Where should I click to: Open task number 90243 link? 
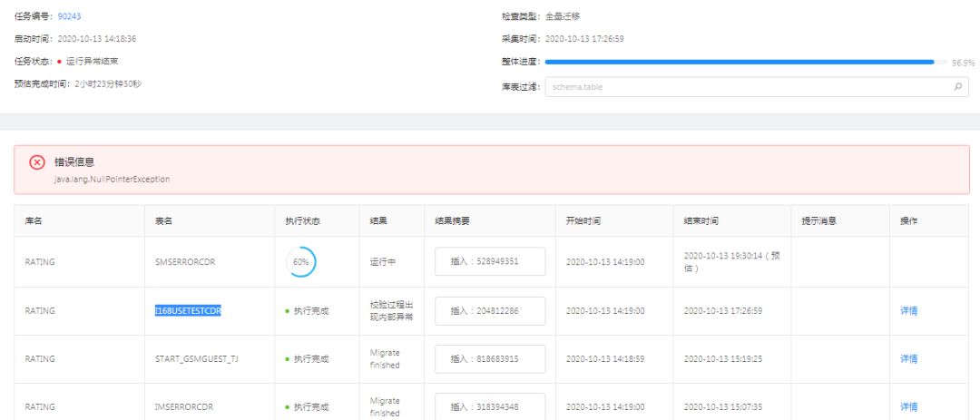70,16
